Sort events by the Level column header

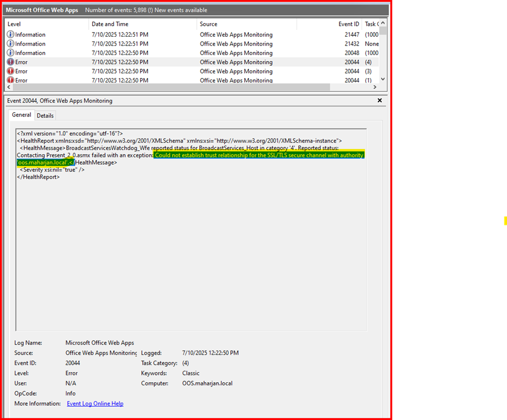[47, 24]
